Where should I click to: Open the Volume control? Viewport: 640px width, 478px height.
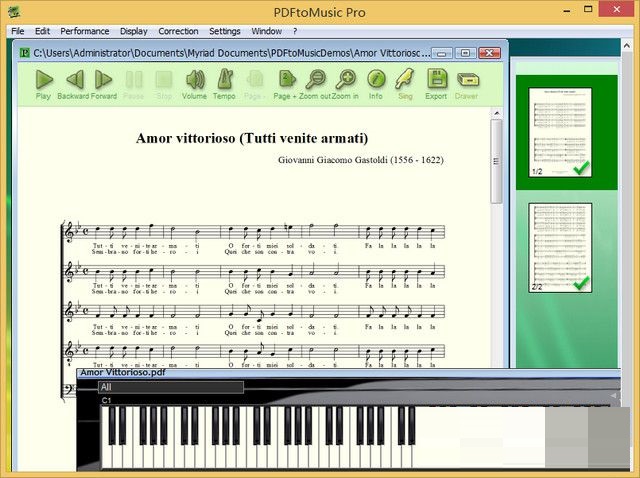194,80
